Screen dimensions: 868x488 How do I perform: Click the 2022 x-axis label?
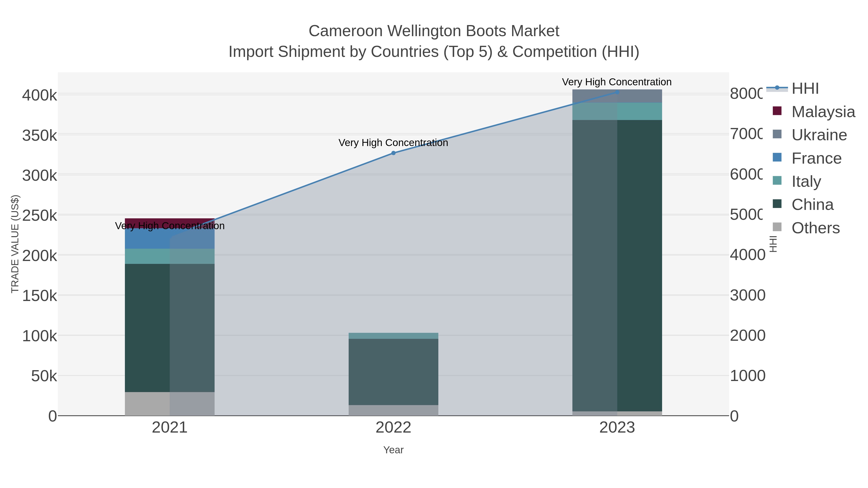393,428
